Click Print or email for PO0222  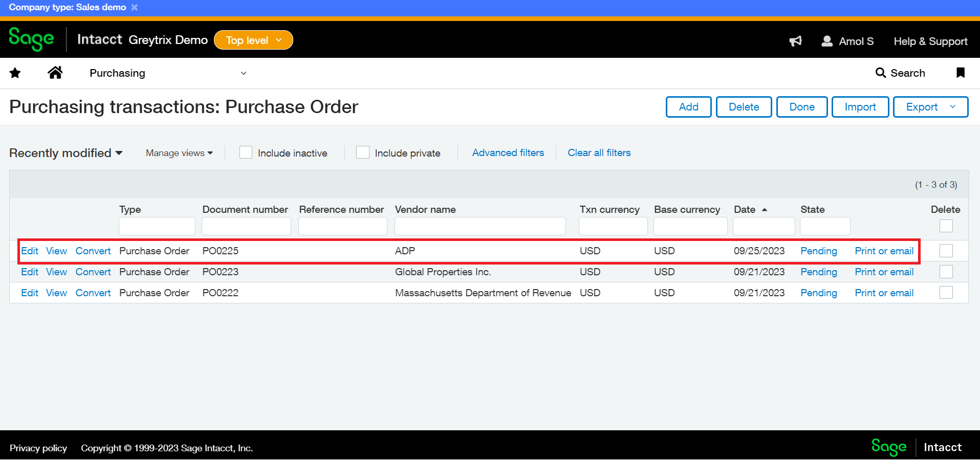[884, 293]
